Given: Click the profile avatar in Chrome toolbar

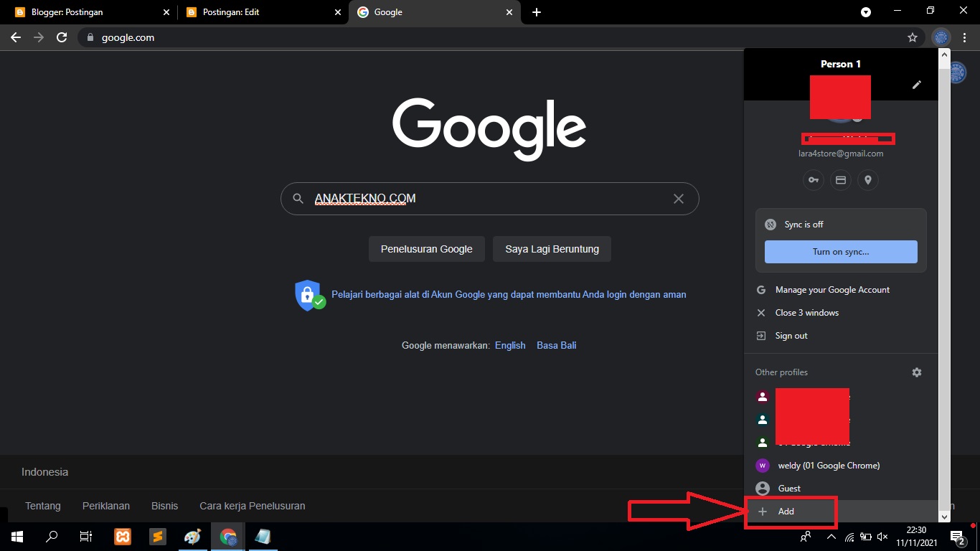Looking at the screenshot, I should coord(941,37).
